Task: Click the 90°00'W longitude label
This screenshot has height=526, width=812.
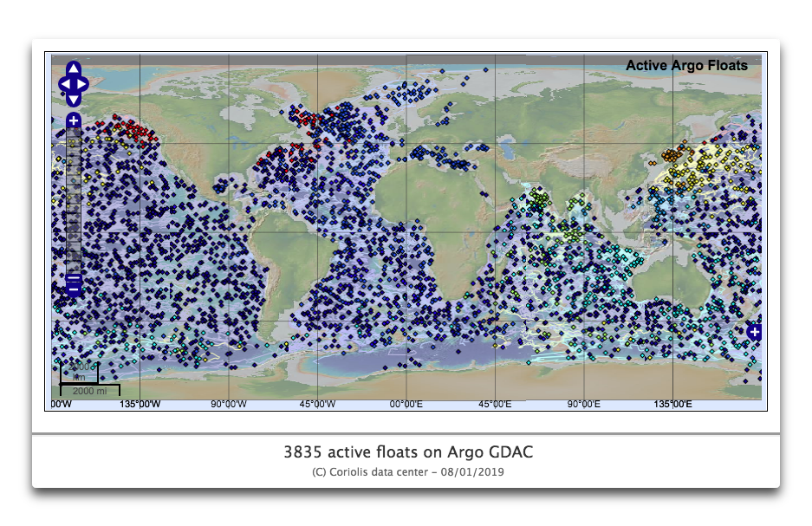Action: (229, 405)
